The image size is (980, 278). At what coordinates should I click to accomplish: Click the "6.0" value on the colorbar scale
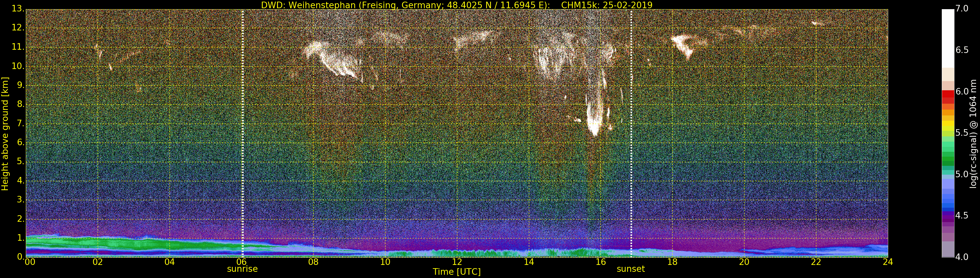[962, 92]
